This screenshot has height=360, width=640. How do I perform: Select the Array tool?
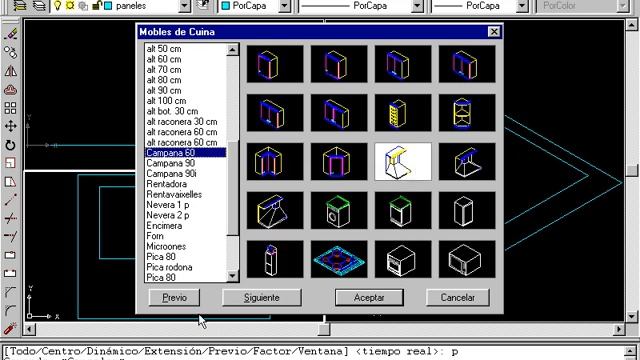click(x=11, y=108)
